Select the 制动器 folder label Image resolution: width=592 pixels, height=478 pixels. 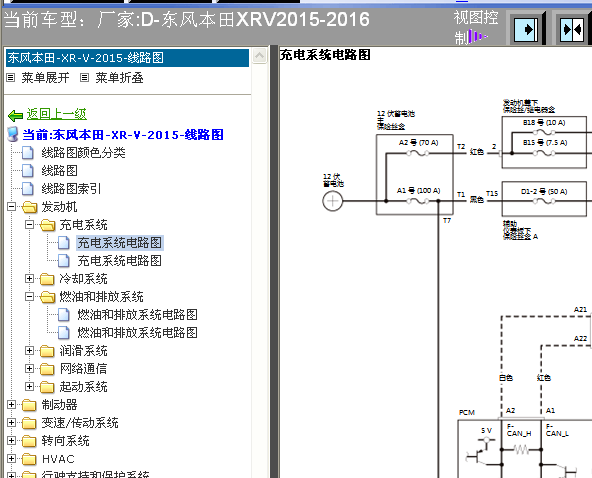pos(59,405)
